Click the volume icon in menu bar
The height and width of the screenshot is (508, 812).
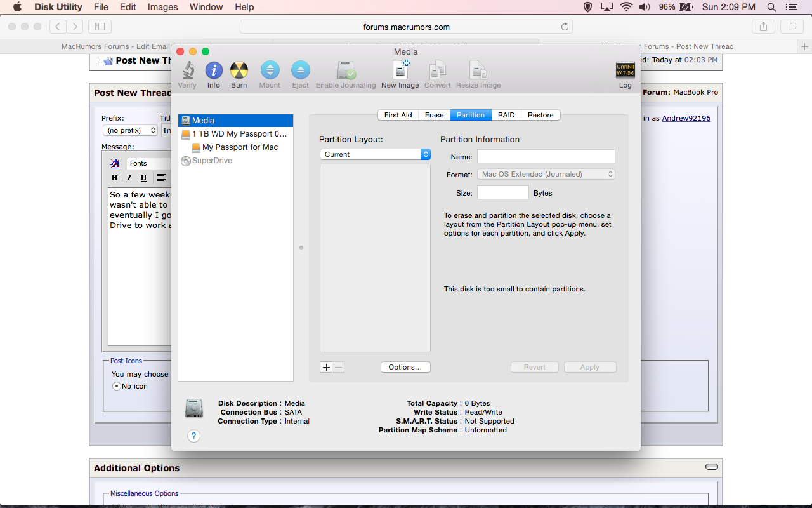click(x=645, y=7)
